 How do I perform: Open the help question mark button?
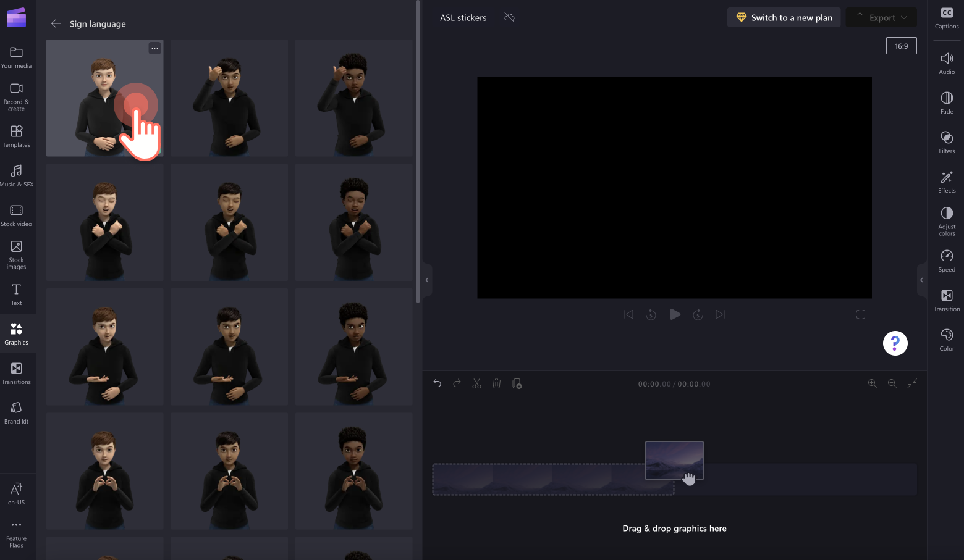click(x=895, y=343)
